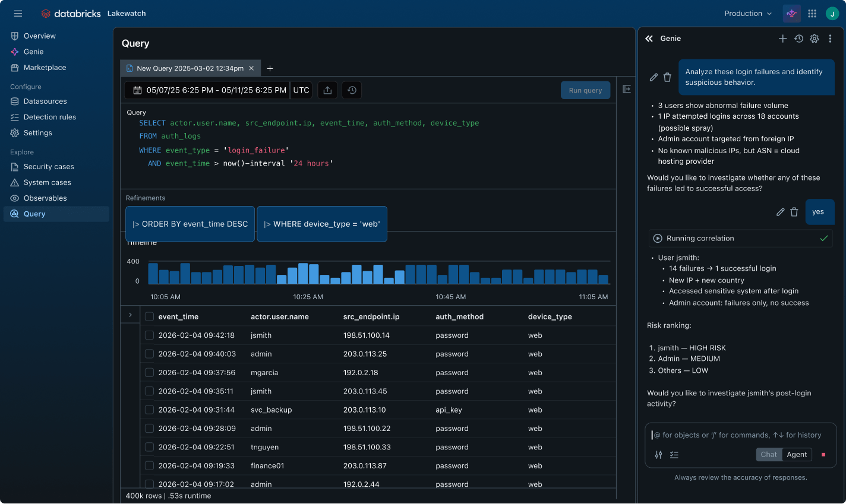
Task: Edit the first Genie prompt with pencil icon
Action: (653, 77)
